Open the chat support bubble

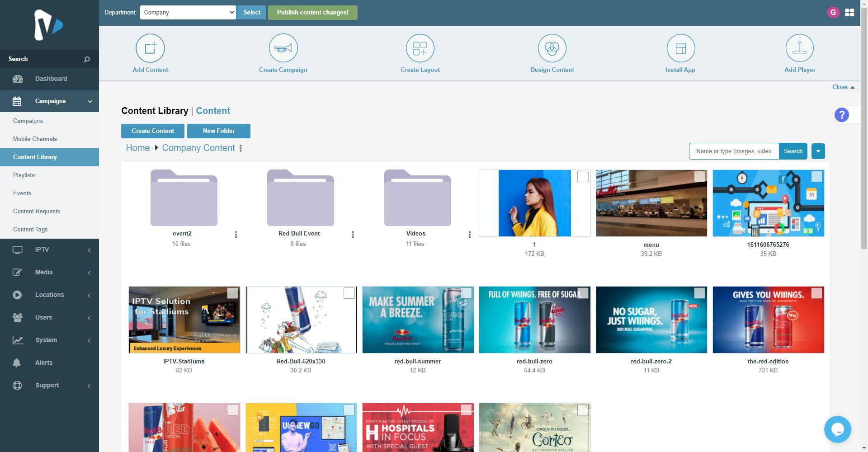[x=837, y=429]
